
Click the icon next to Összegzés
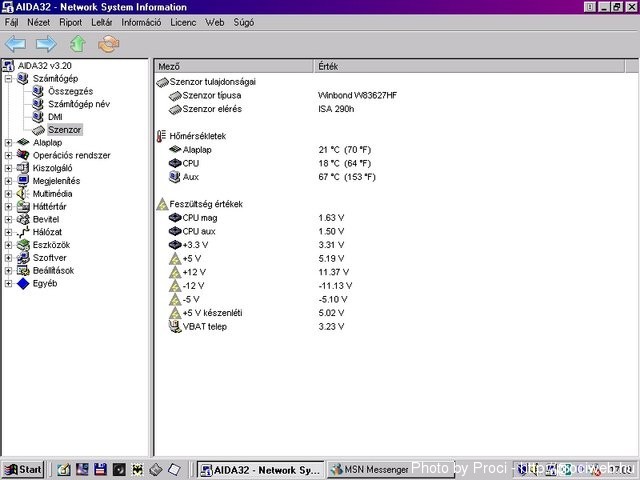pos(38,91)
